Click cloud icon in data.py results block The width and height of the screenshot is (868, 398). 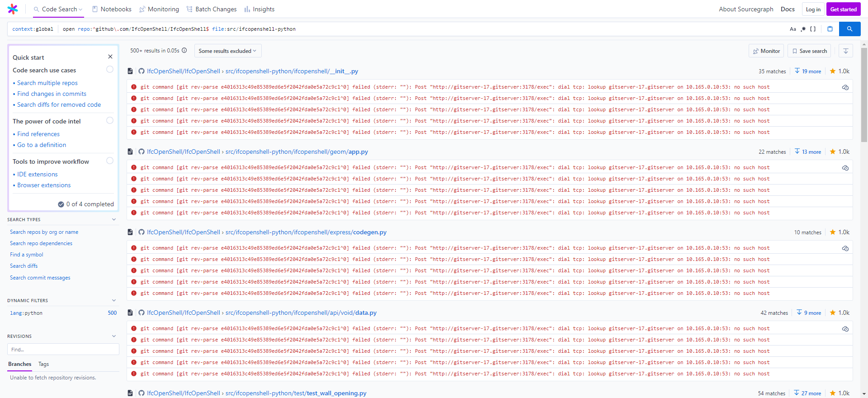[x=845, y=329]
